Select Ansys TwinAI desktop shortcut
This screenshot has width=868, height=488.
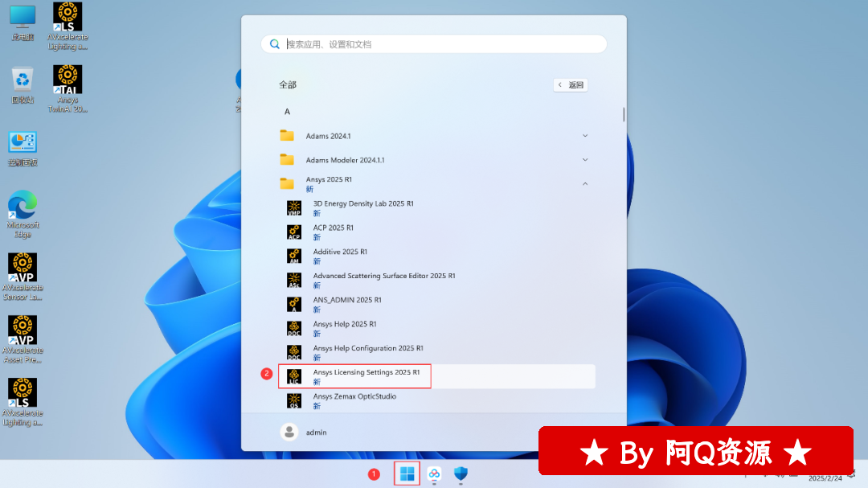[x=68, y=88]
